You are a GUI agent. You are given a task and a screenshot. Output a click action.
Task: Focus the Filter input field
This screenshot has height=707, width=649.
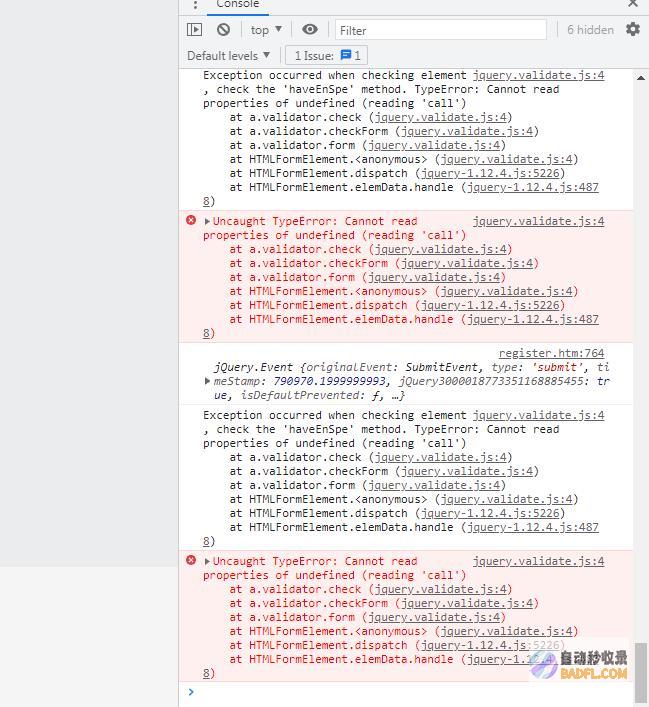[x=441, y=30]
